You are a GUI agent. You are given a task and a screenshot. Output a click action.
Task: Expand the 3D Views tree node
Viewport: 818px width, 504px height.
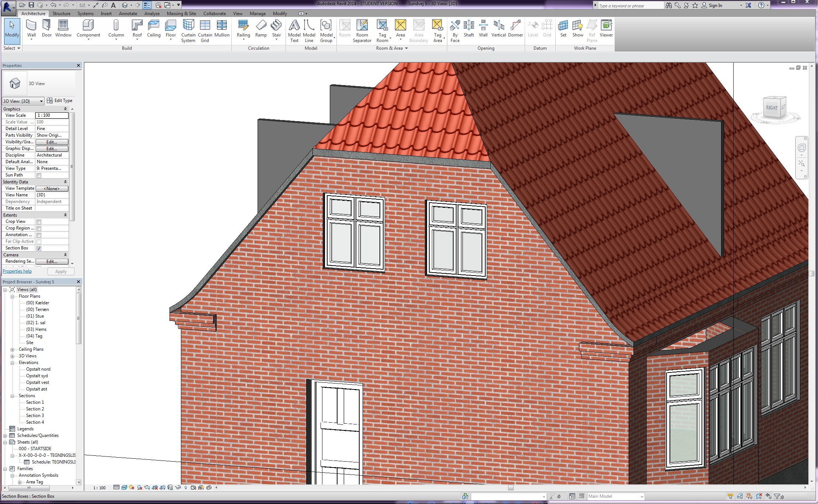click(12, 356)
